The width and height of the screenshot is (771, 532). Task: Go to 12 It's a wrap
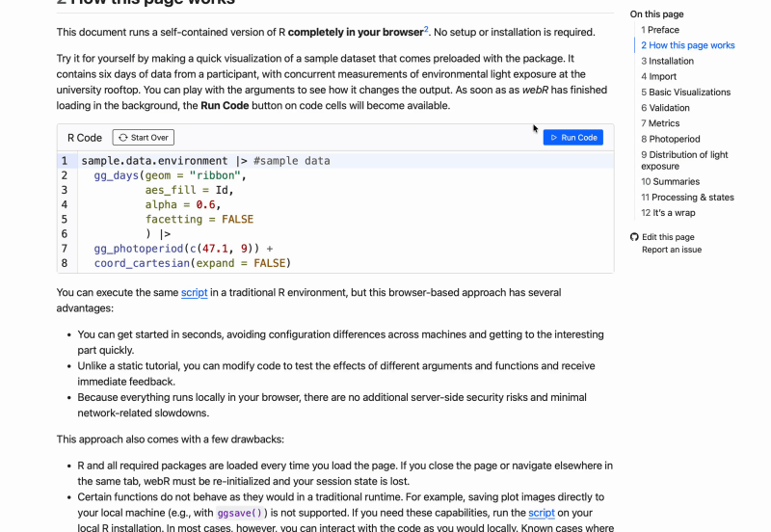coord(668,213)
